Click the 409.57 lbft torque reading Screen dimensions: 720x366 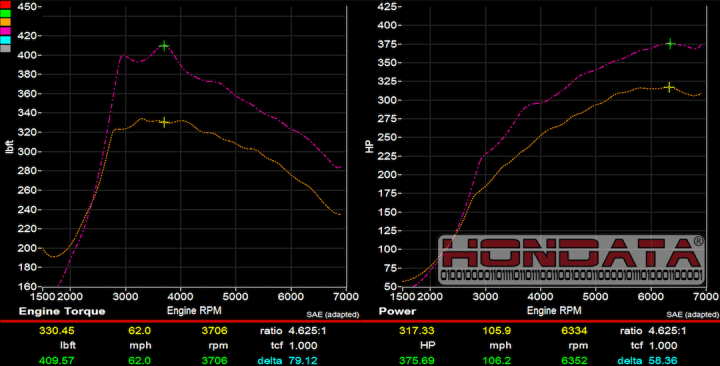coord(56,360)
